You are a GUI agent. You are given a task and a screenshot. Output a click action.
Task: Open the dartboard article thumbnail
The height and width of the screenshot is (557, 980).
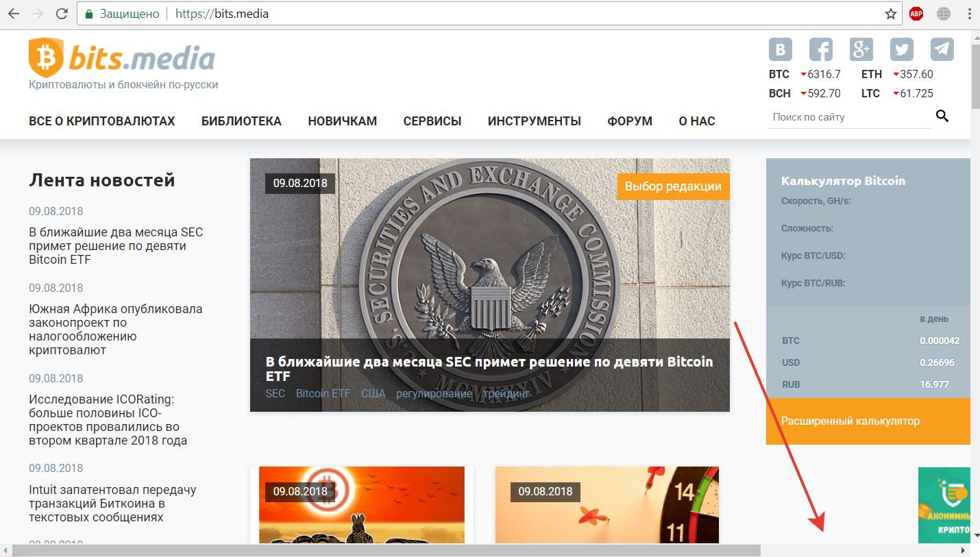click(607, 505)
